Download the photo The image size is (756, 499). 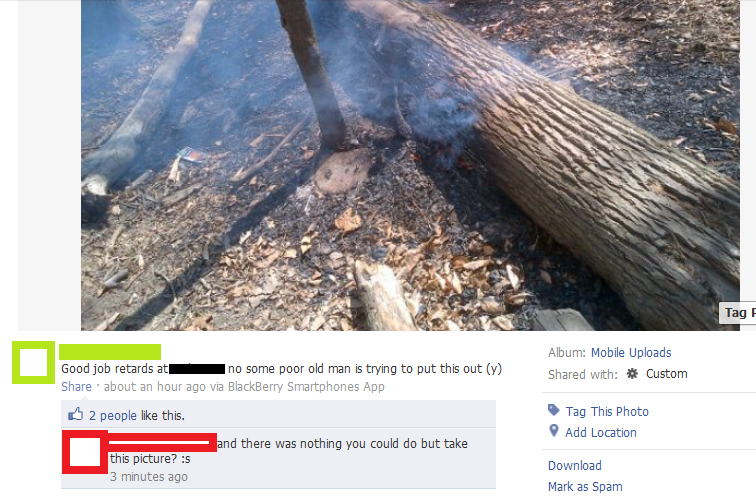pos(575,465)
